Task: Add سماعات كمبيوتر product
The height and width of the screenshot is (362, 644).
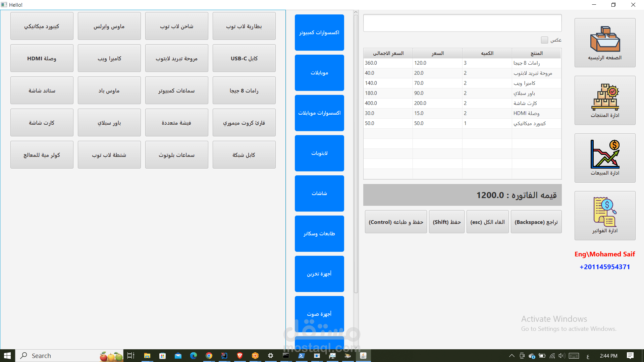Action: click(177, 90)
